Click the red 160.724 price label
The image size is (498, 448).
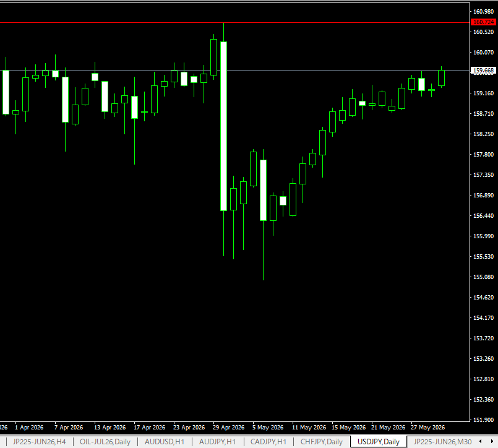(x=483, y=22)
